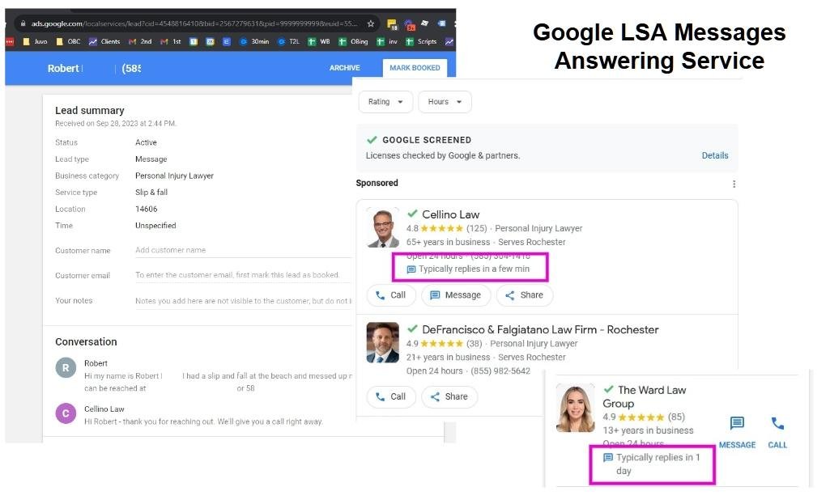
Task: Click the Lead summary heading
Action: [x=89, y=111]
